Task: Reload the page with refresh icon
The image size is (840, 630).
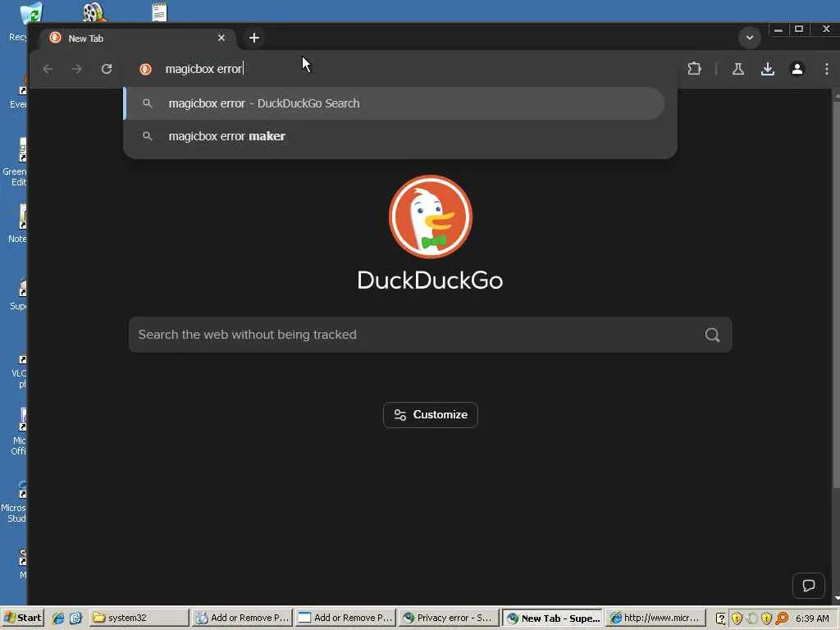Action: 107,69
